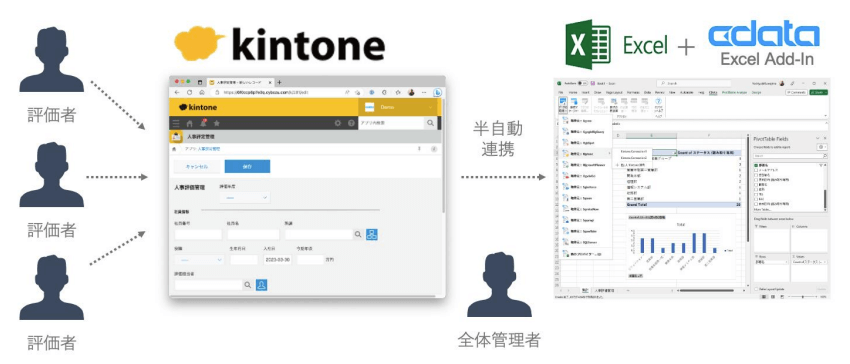Switch to the 人事評価管理 sheet tab
The height and width of the screenshot is (364, 850).
pyautogui.click(x=603, y=291)
